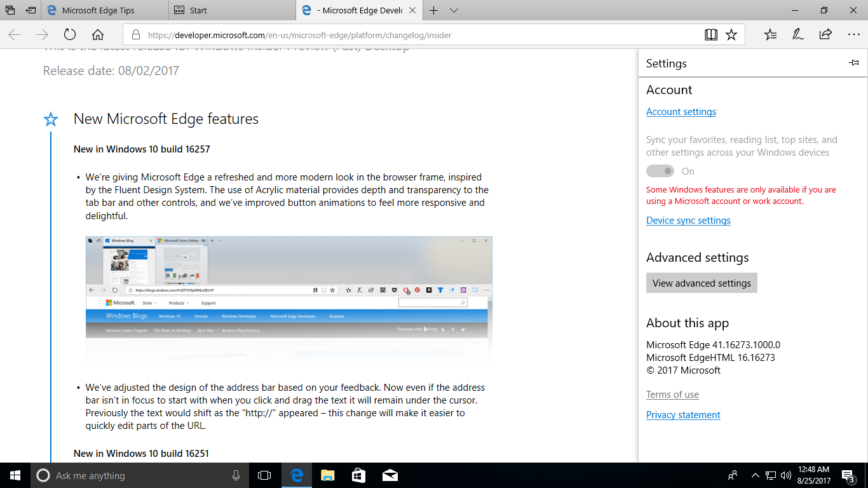Share this page icon
The height and width of the screenshot is (488, 868).
(x=825, y=35)
